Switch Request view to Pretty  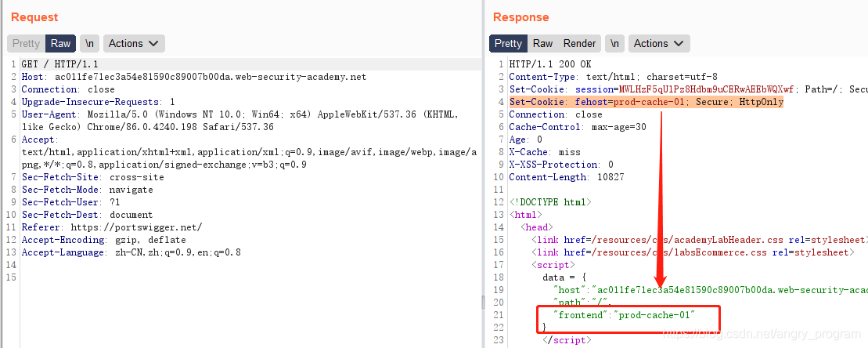tap(26, 43)
